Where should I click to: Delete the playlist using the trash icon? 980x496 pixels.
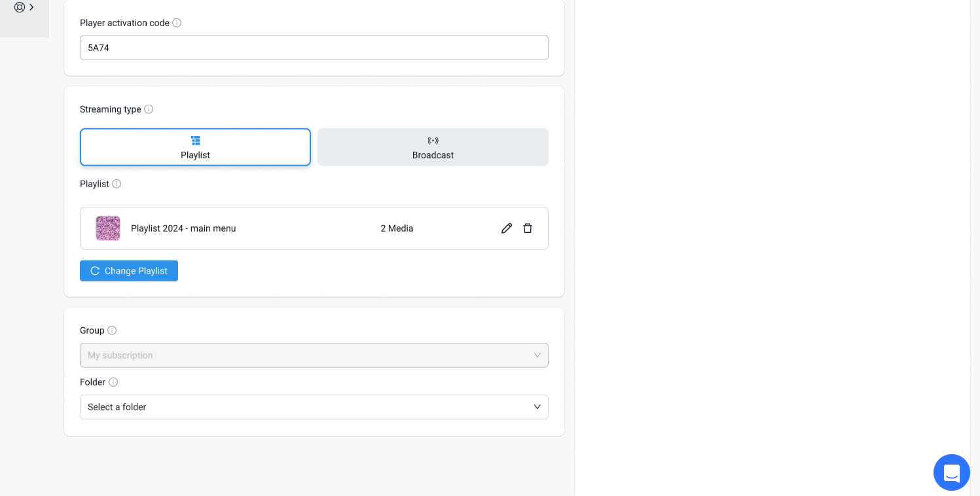pyautogui.click(x=528, y=228)
